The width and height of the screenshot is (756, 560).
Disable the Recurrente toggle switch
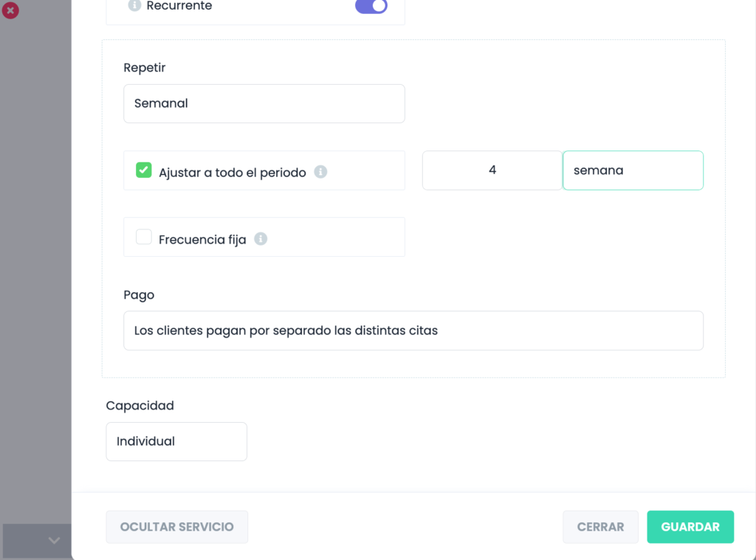tap(371, 6)
